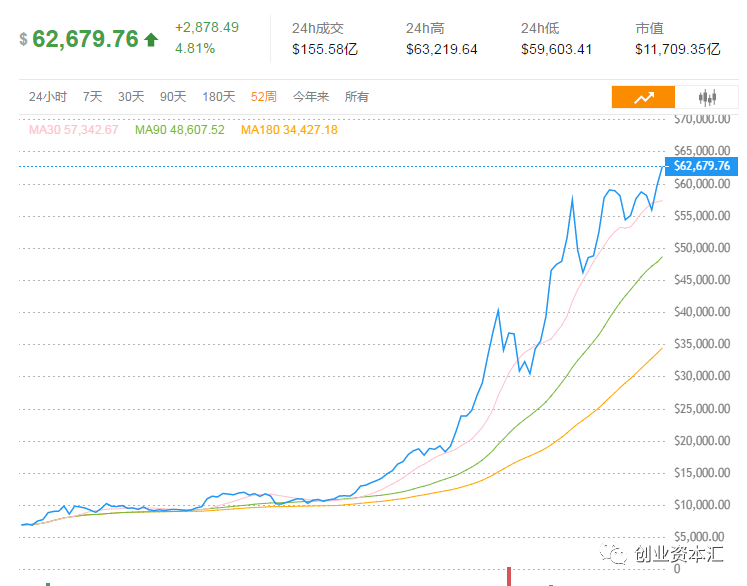The width and height of the screenshot is (747, 586).
Task: Click the blue $62,679.76 price axis label
Action: [701, 166]
